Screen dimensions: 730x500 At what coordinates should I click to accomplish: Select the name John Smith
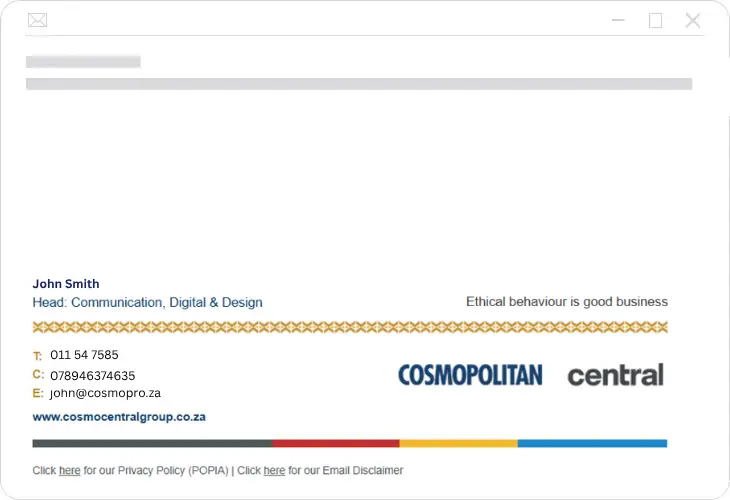point(66,284)
